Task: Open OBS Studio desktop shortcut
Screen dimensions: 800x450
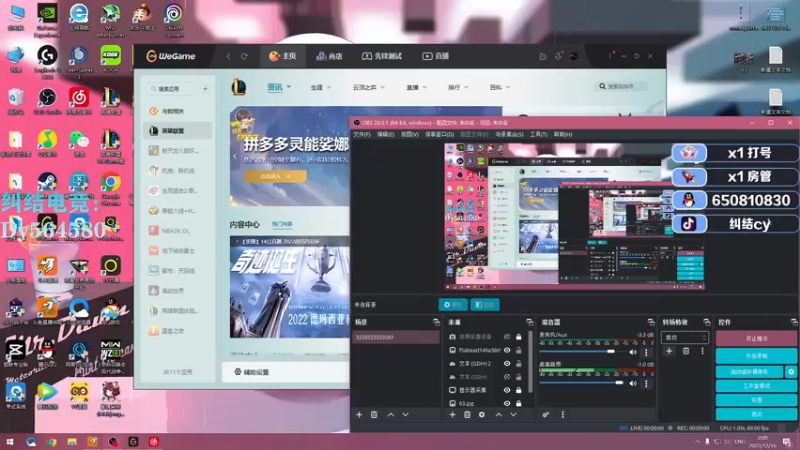Action: click(47, 100)
